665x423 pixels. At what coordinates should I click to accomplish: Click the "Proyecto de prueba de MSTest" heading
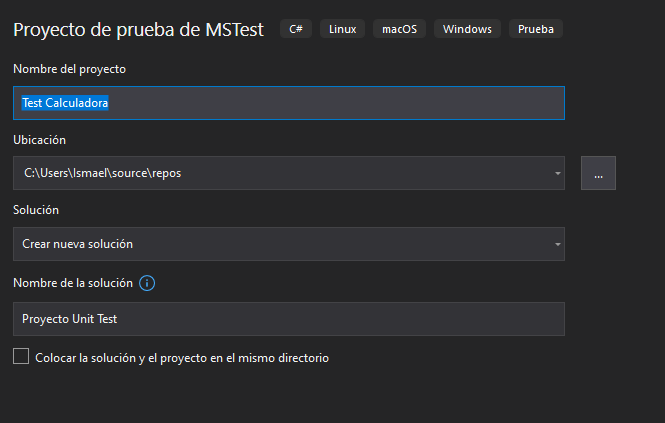(x=138, y=30)
